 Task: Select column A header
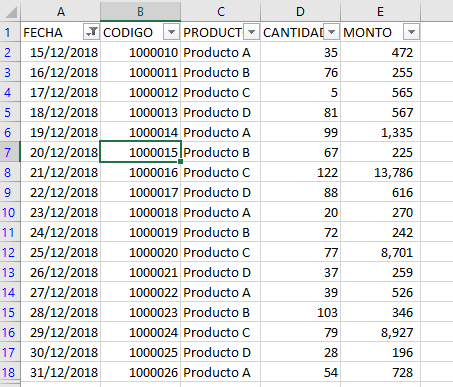coord(61,12)
